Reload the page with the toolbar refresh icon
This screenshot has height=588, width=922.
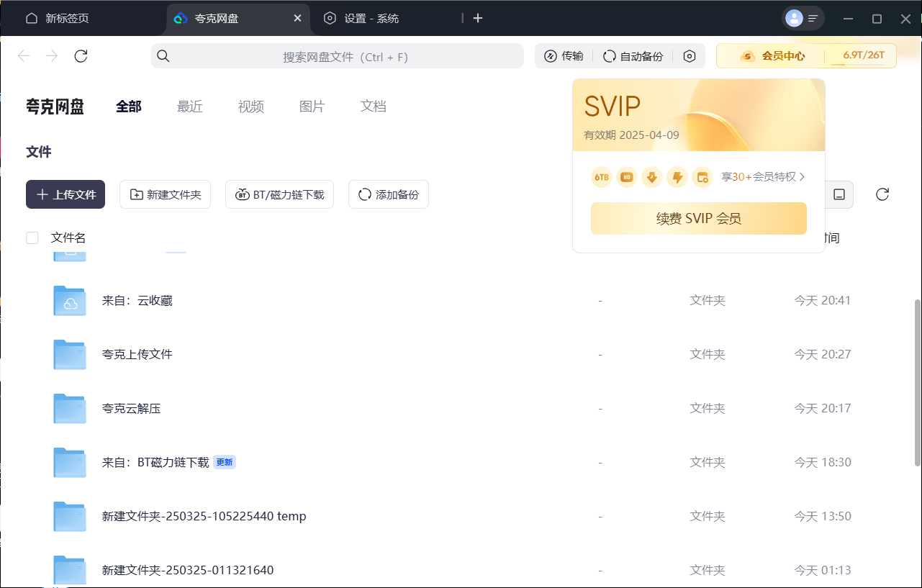pyautogui.click(x=81, y=56)
